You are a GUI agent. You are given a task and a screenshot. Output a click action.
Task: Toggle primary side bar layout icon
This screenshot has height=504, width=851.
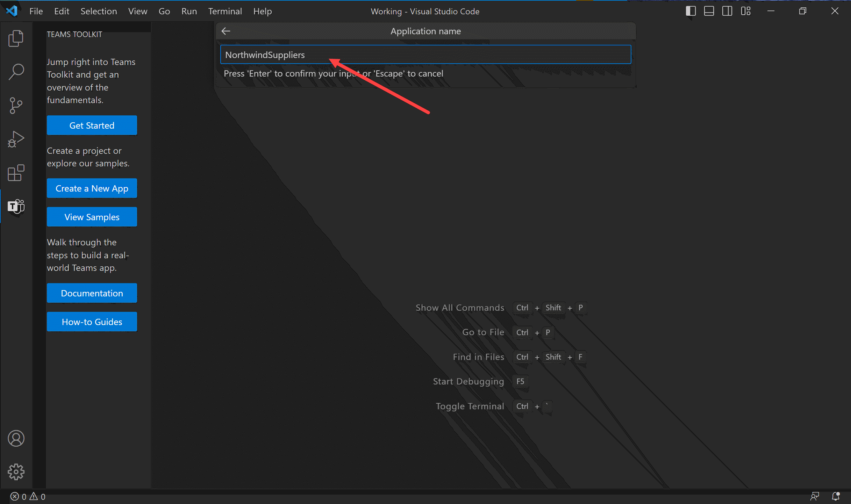pos(691,11)
